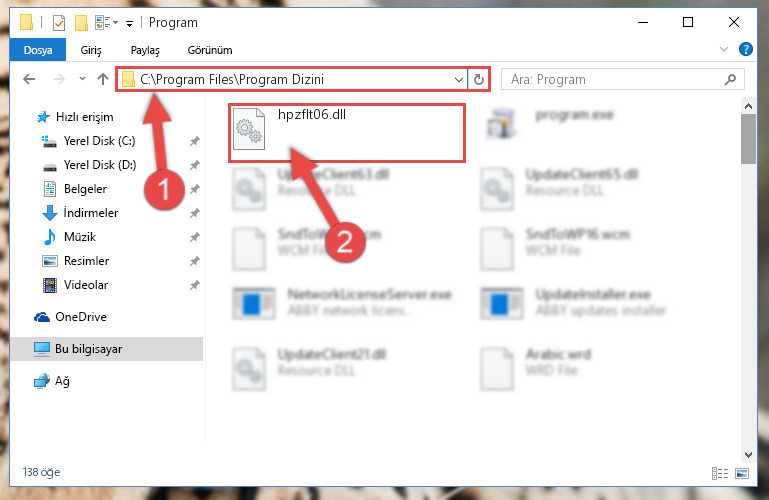Screen dimensions: 769x500
Task: Toggle pin for Belgeler folder
Action: (195, 189)
